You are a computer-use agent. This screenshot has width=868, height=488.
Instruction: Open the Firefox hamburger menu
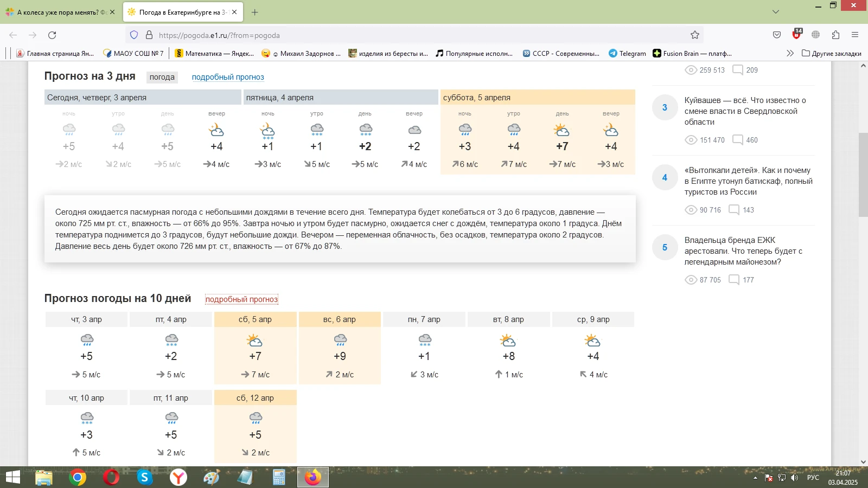click(855, 35)
